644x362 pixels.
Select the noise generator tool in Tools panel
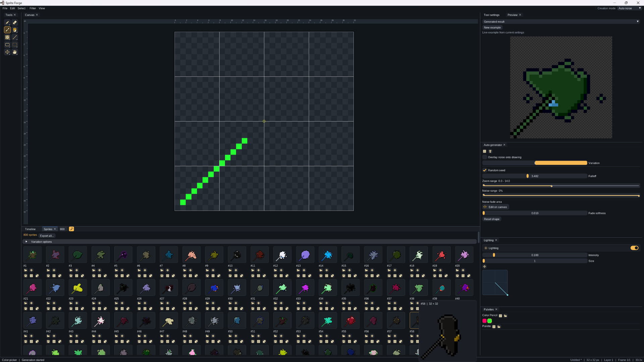pyautogui.click(x=7, y=37)
